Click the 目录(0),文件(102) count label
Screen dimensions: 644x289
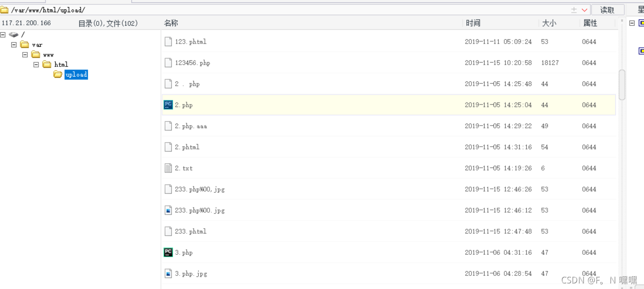coord(108,23)
